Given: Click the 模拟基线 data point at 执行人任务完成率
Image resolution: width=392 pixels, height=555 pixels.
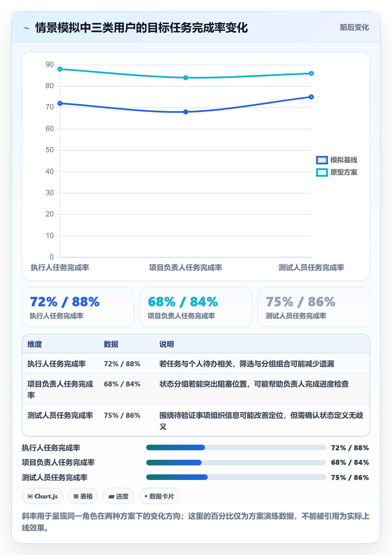Looking at the screenshot, I should [x=60, y=103].
